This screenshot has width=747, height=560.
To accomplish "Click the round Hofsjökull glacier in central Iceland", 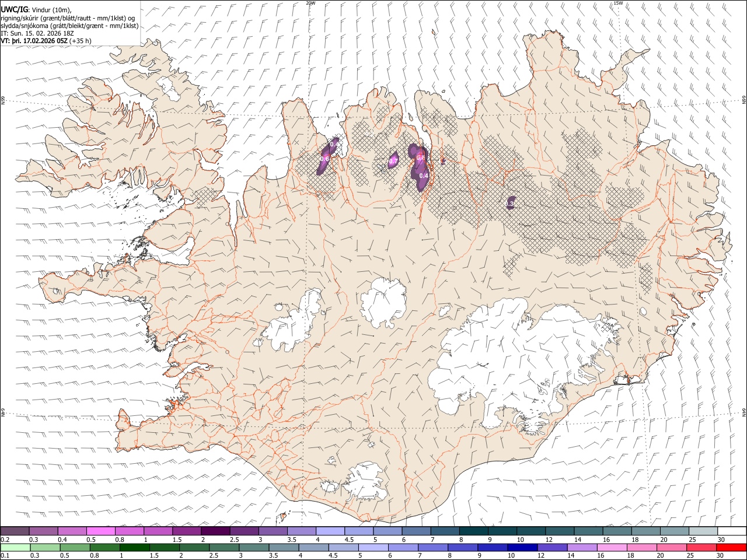I will pyautogui.click(x=383, y=303).
